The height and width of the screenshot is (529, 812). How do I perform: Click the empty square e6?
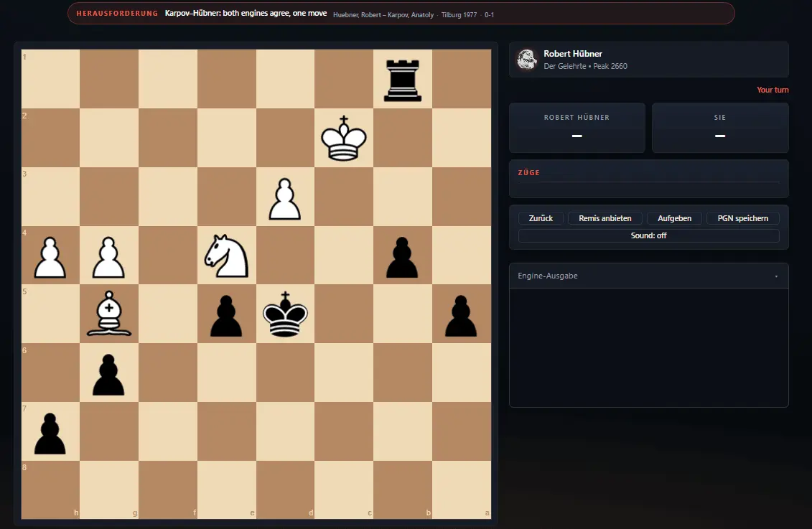[x=226, y=373]
